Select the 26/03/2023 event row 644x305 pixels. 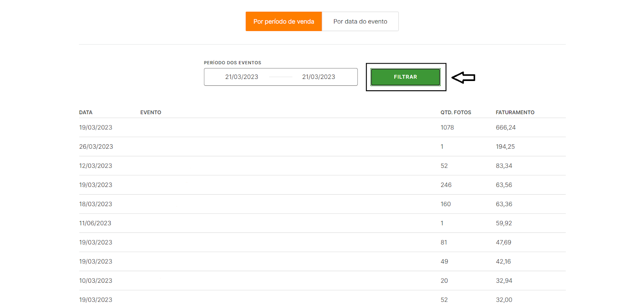click(x=96, y=147)
